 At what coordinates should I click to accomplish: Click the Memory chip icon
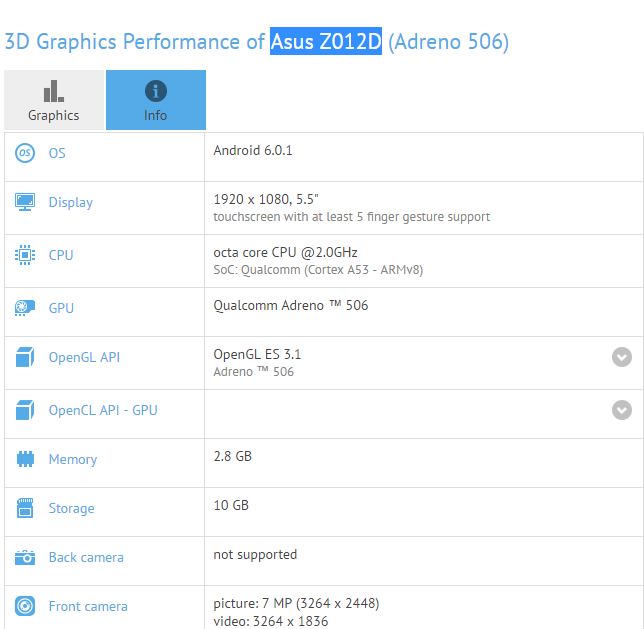25,459
